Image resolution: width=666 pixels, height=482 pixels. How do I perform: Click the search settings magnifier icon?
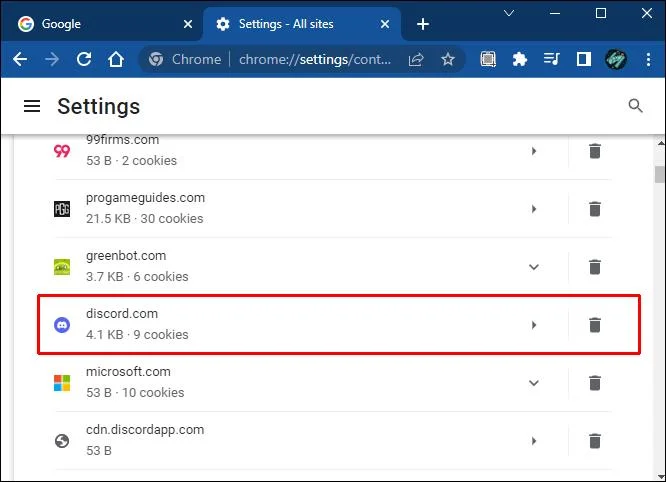(x=635, y=106)
